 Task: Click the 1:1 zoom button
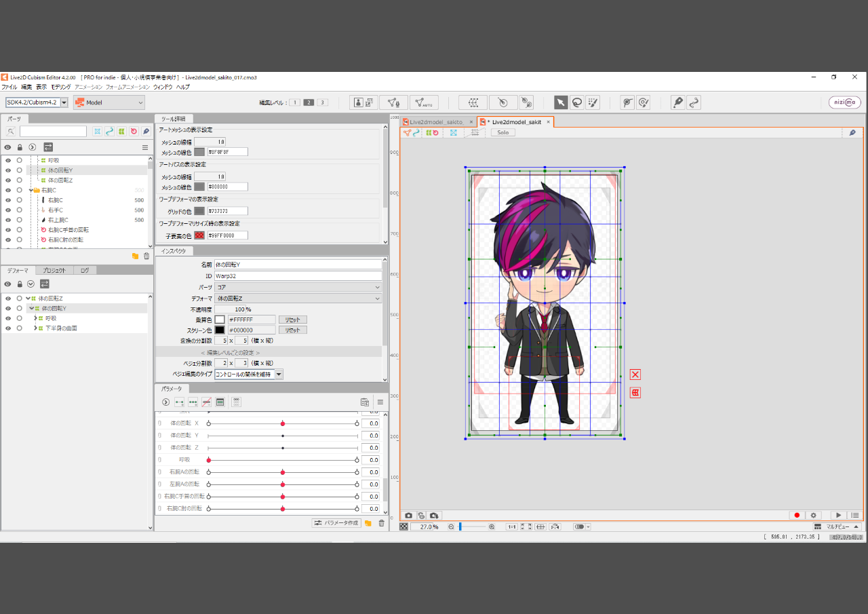pyautogui.click(x=512, y=526)
